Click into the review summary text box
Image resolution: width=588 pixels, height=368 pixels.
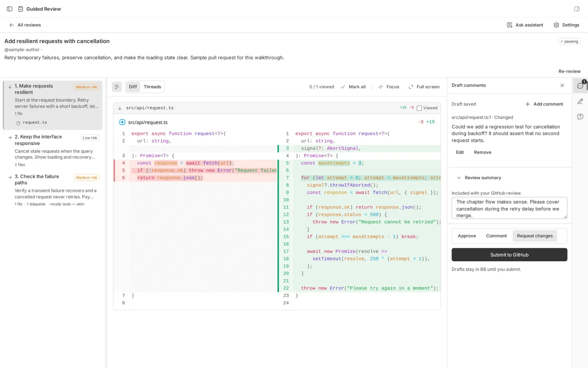[509, 208]
